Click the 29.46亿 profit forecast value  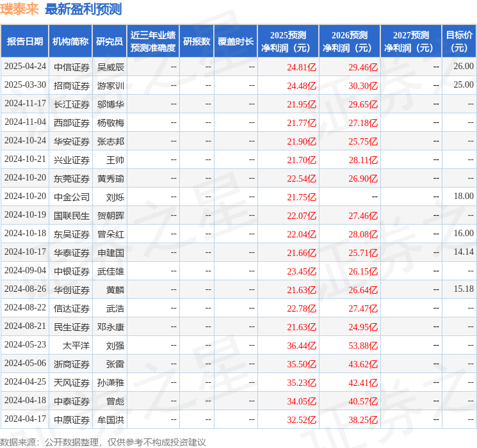coord(363,67)
